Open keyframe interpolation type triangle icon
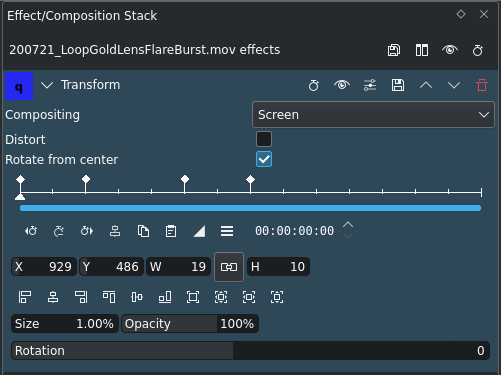Viewport: 501px width, 375px height. coord(199,231)
